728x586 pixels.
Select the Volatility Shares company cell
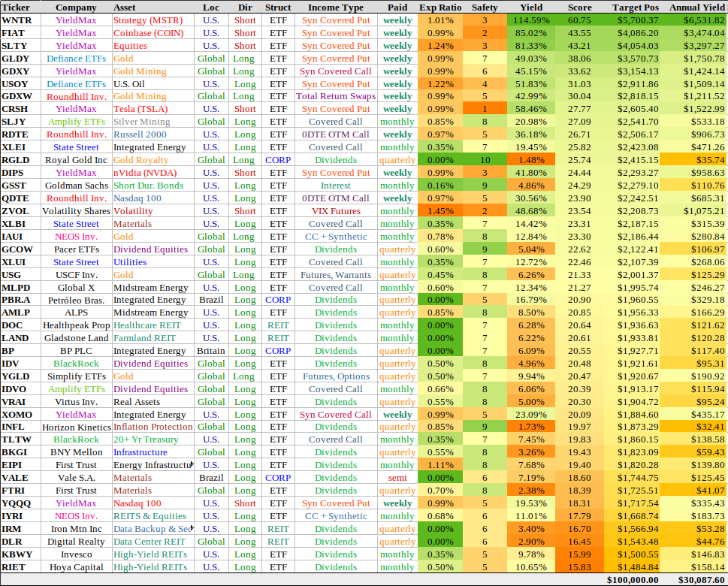pos(76,211)
